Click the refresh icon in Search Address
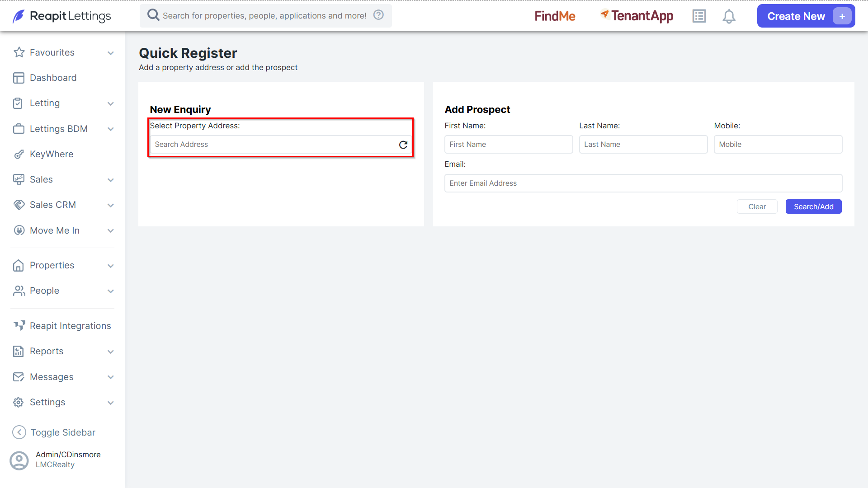 (x=403, y=145)
